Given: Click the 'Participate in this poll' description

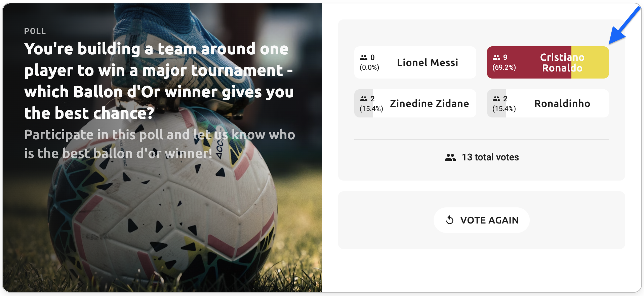Looking at the screenshot, I should 159,144.
